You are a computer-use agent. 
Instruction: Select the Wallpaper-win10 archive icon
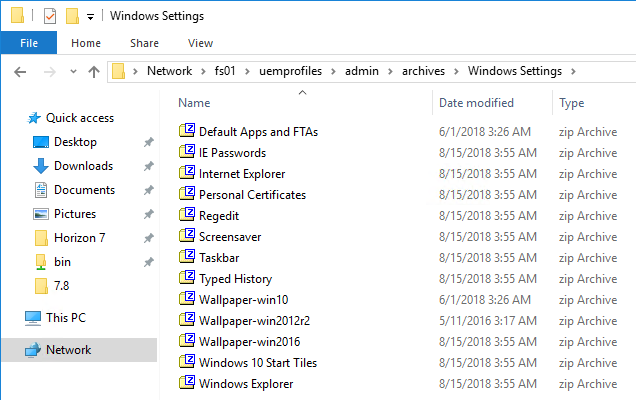(187, 299)
